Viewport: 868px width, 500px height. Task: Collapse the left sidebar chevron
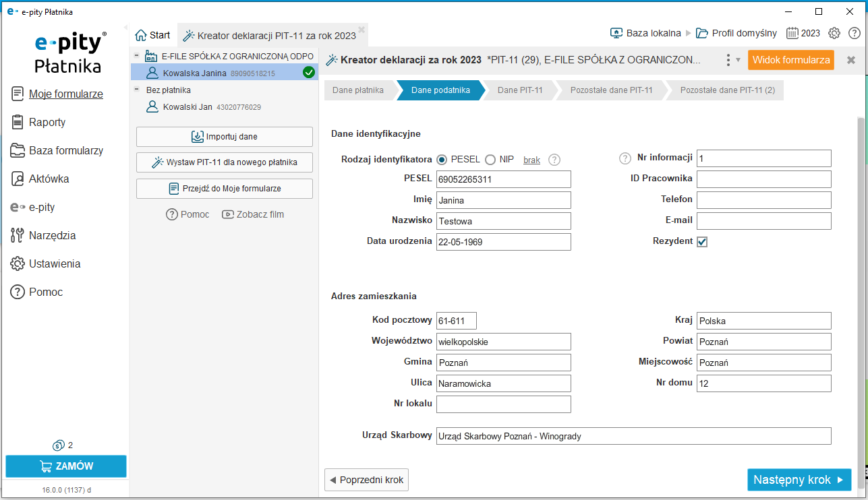[125, 28]
